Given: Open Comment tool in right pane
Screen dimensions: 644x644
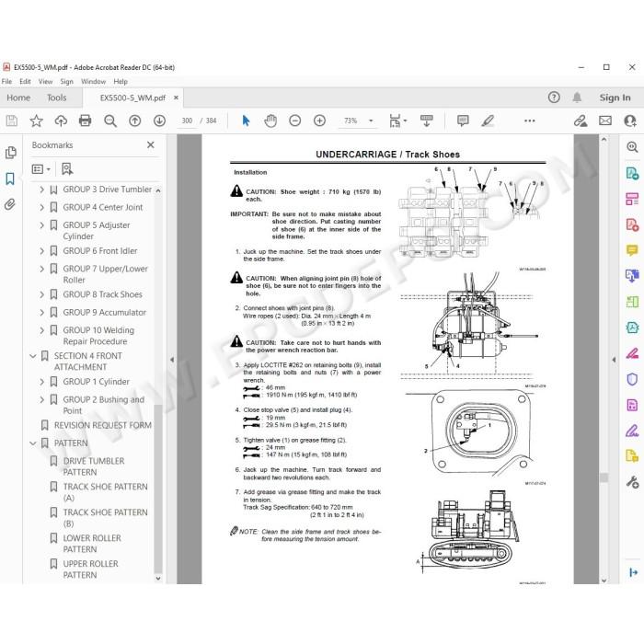Looking at the screenshot, I should tap(632, 250).
